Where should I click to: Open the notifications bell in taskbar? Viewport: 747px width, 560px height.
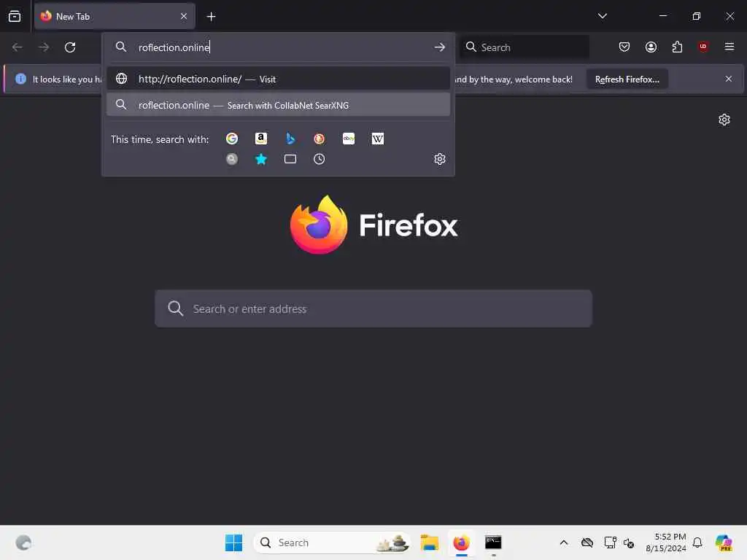pyautogui.click(x=697, y=542)
